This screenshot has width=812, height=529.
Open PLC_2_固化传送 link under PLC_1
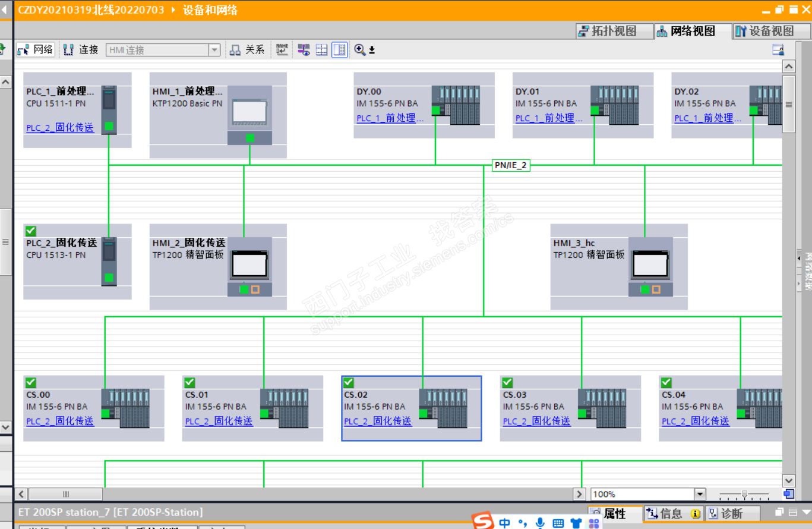point(60,127)
